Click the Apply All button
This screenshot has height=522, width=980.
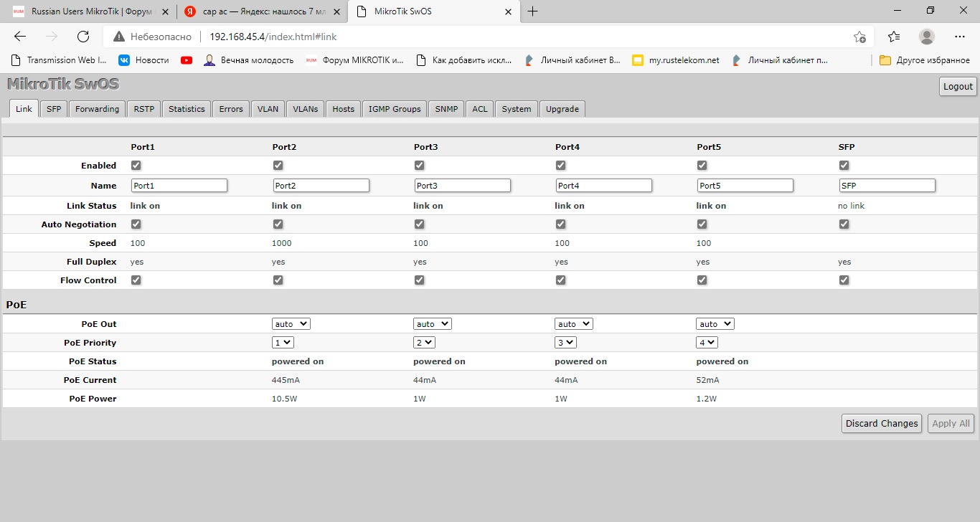pos(951,423)
